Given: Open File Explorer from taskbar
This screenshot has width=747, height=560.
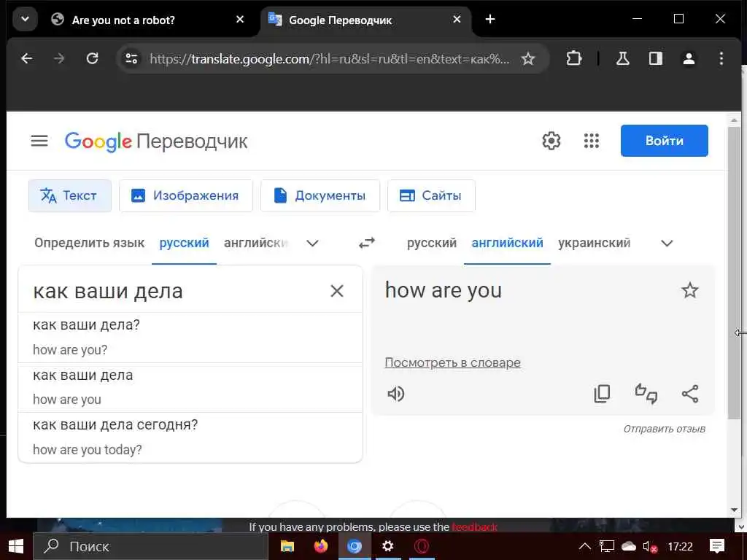Looking at the screenshot, I should coord(287,546).
